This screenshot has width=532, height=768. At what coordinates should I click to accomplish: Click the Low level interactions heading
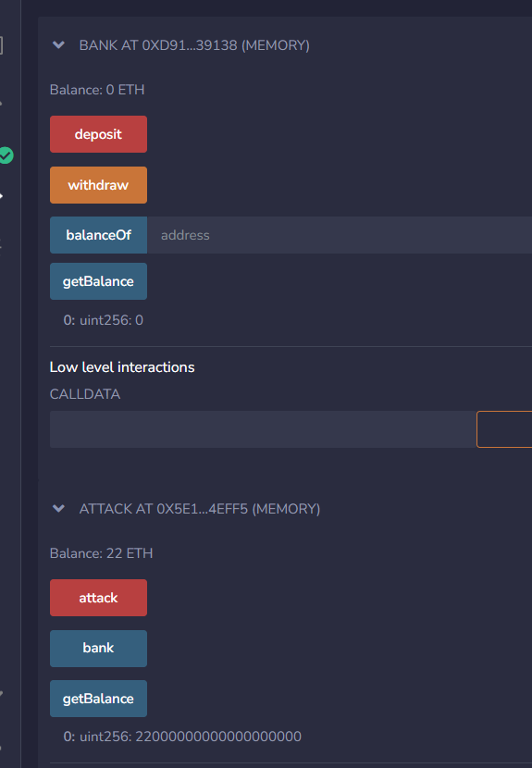point(122,367)
